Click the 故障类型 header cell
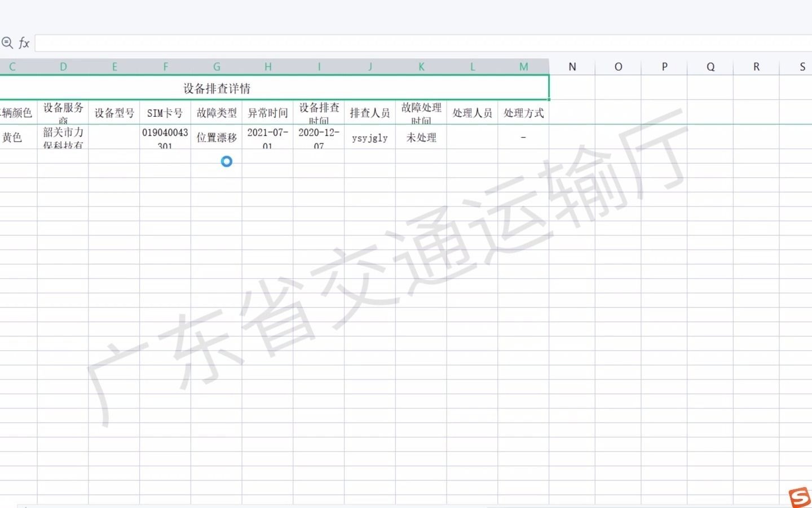812x508 pixels. (x=217, y=113)
